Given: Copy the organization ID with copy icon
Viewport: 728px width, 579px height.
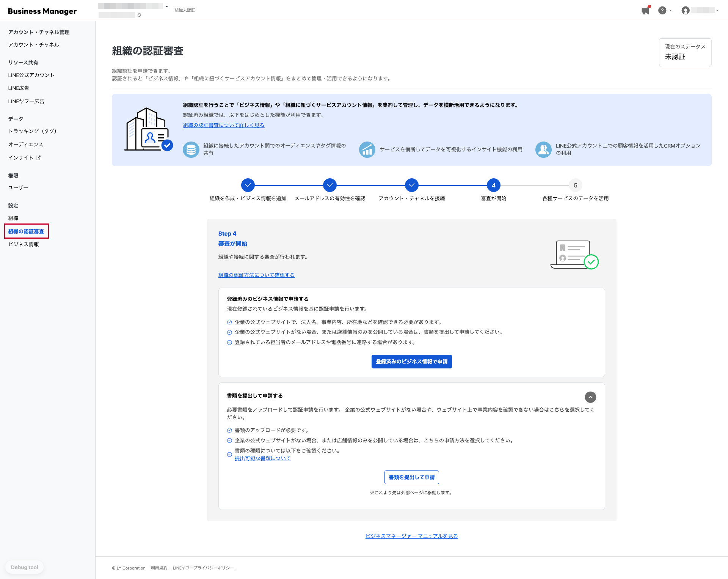Looking at the screenshot, I should 139,15.
